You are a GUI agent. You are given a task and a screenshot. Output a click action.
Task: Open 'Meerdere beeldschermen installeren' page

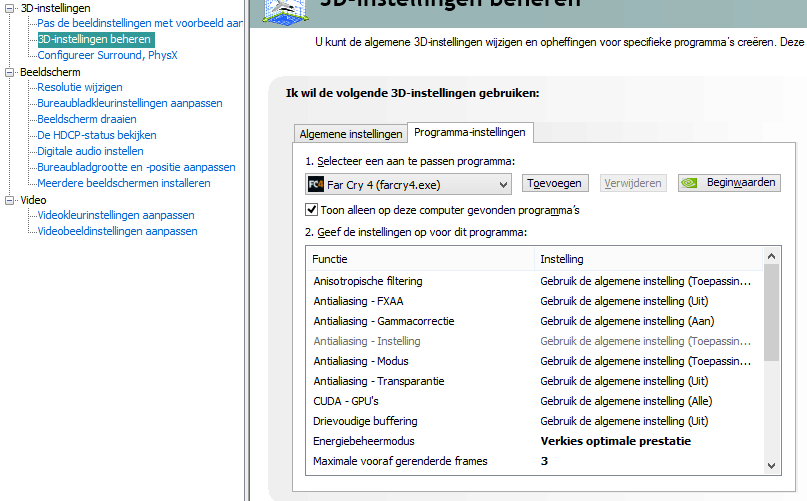point(124,183)
